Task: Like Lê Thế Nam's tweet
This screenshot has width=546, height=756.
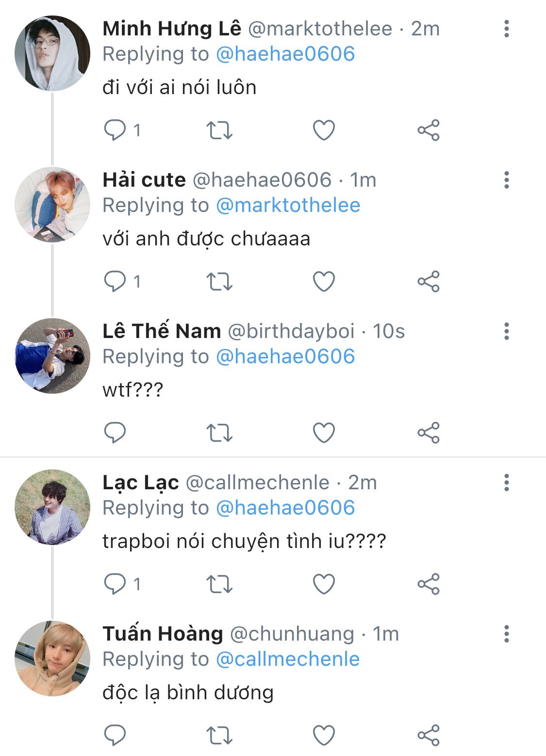Action: (324, 433)
